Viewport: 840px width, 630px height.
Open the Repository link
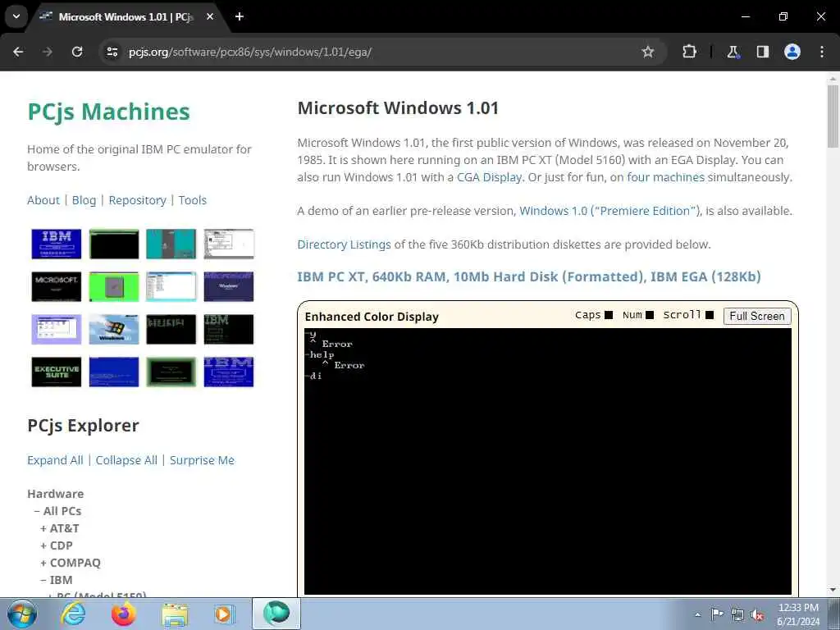(x=138, y=200)
